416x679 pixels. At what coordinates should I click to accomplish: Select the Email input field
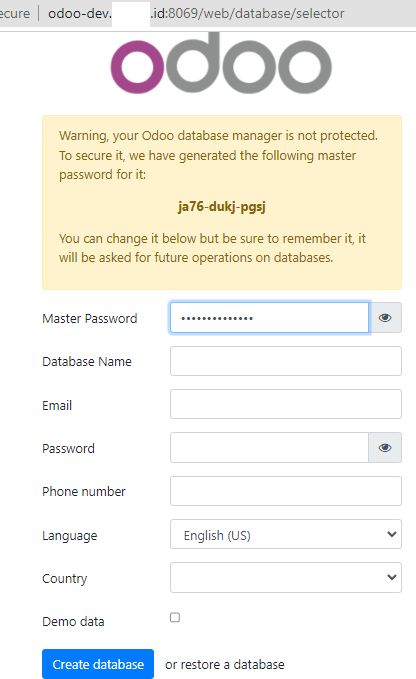tap(286, 404)
